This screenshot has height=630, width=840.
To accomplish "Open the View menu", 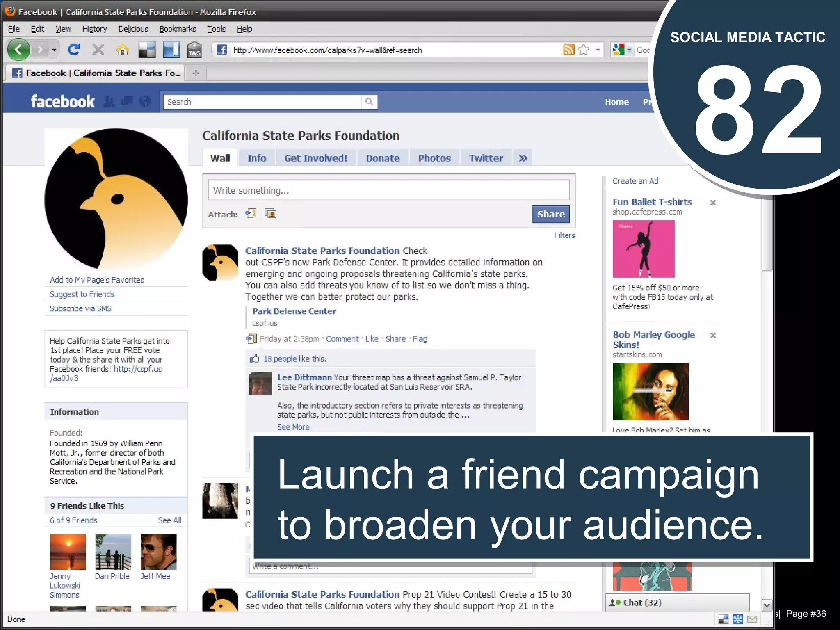I will 63,29.
